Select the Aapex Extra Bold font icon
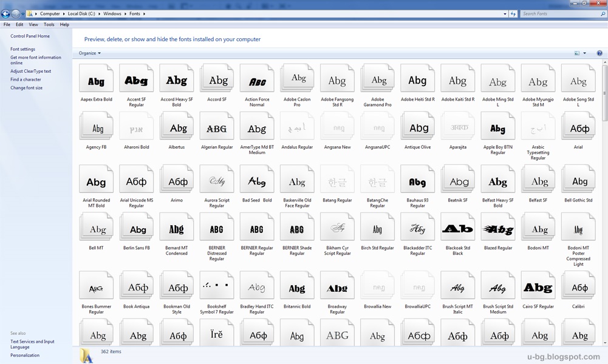 (x=96, y=79)
